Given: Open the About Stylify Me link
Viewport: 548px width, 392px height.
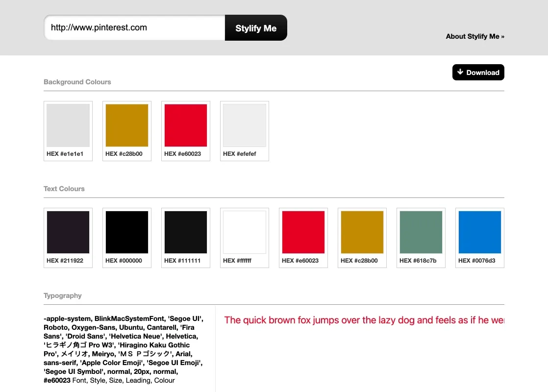Looking at the screenshot, I should pos(474,36).
